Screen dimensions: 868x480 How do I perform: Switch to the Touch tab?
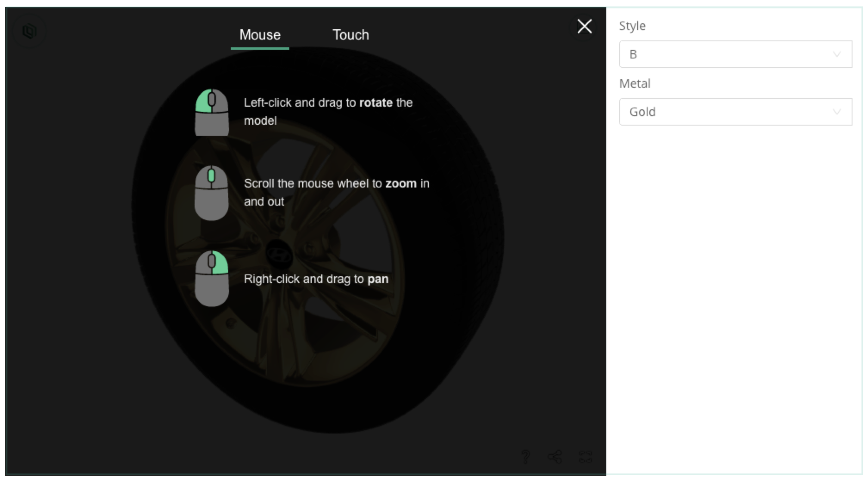coord(350,35)
